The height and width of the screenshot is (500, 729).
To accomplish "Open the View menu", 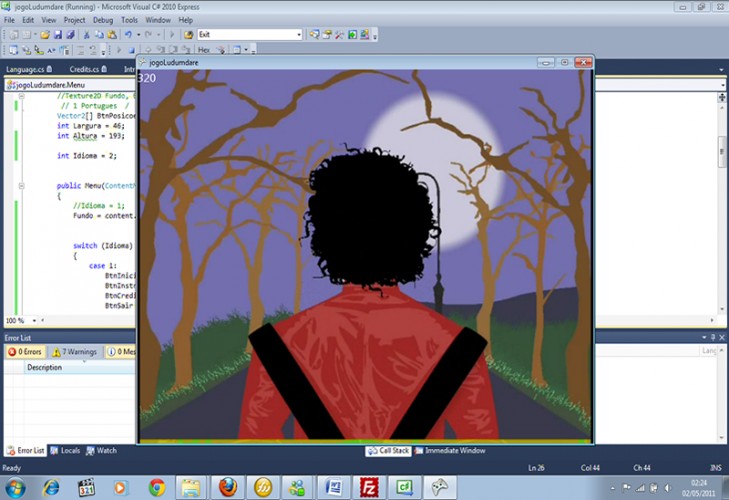I will pyautogui.click(x=48, y=20).
